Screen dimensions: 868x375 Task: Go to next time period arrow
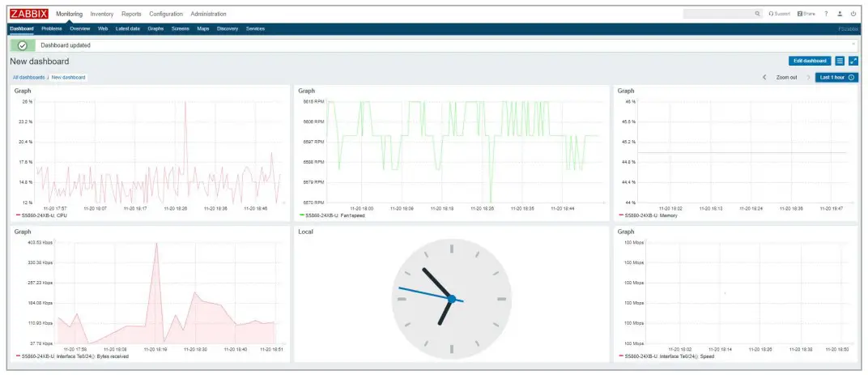pyautogui.click(x=807, y=78)
